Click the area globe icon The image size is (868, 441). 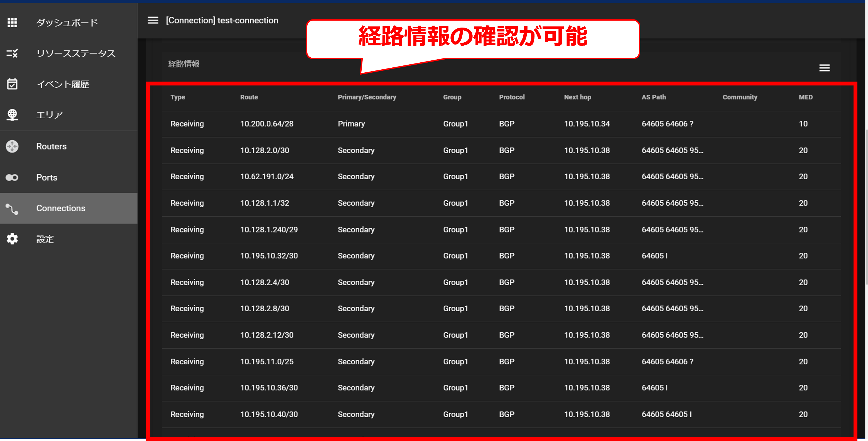point(12,114)
